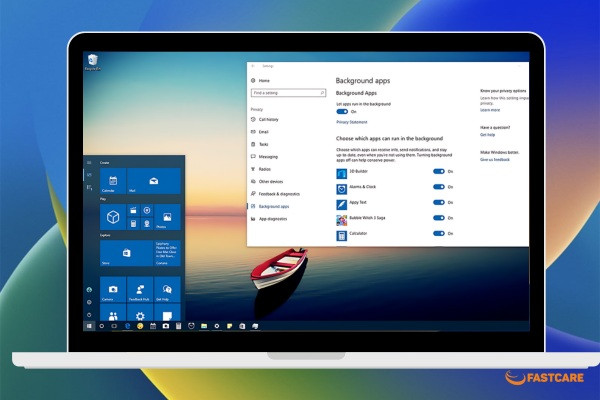The height and width of the screenshot is (400, 600).
Task: Open the Alarms clock icon on the taskbar
Action: 191,326
